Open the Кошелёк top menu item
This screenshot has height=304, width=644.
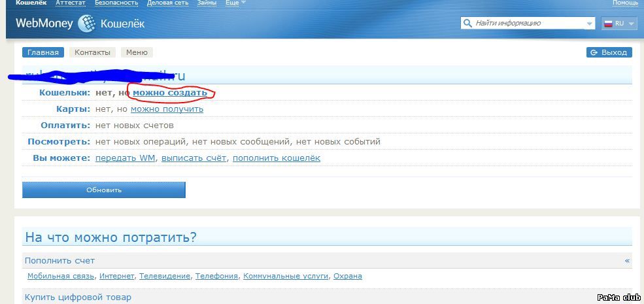[31, 3]
